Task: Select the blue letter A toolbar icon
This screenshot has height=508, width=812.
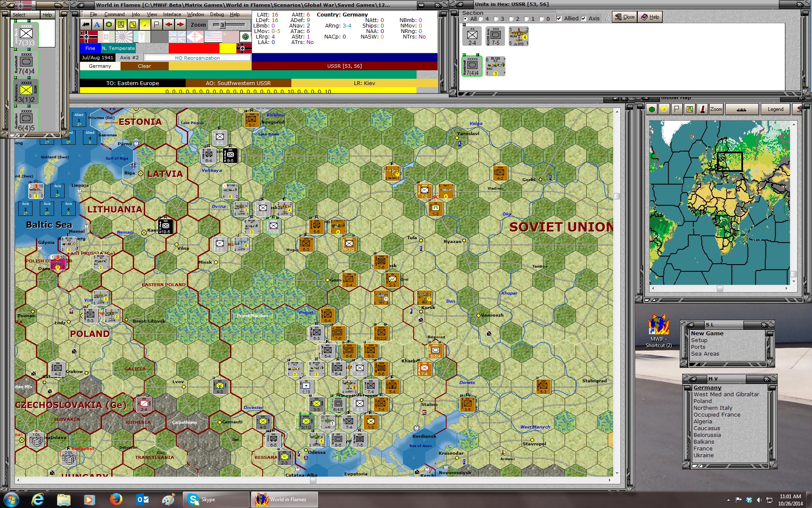Action: coord(97,25)
